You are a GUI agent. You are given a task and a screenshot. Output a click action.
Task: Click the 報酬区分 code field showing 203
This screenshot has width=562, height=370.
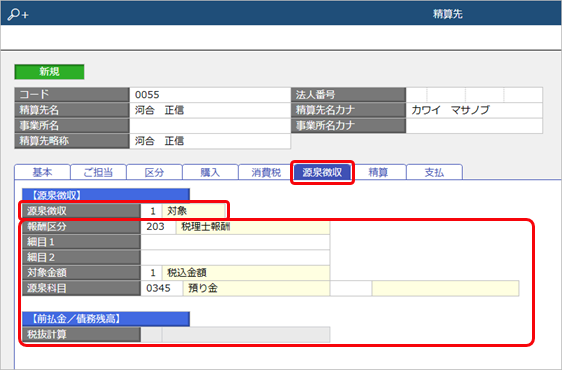click(x=158, y=227)
